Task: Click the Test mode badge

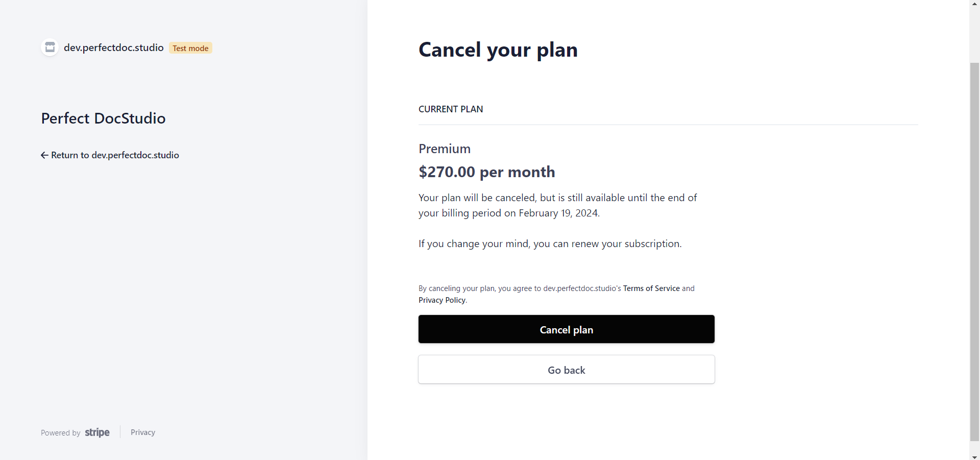Action: click(190, 48)
